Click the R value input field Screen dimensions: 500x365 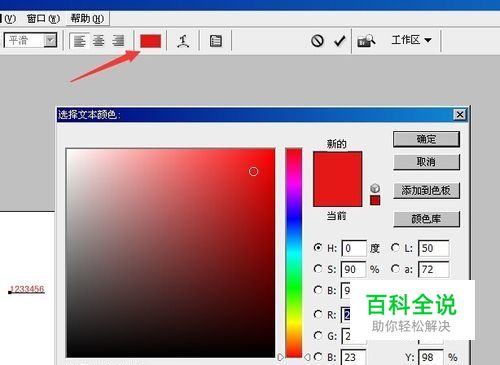click(346, 315)
